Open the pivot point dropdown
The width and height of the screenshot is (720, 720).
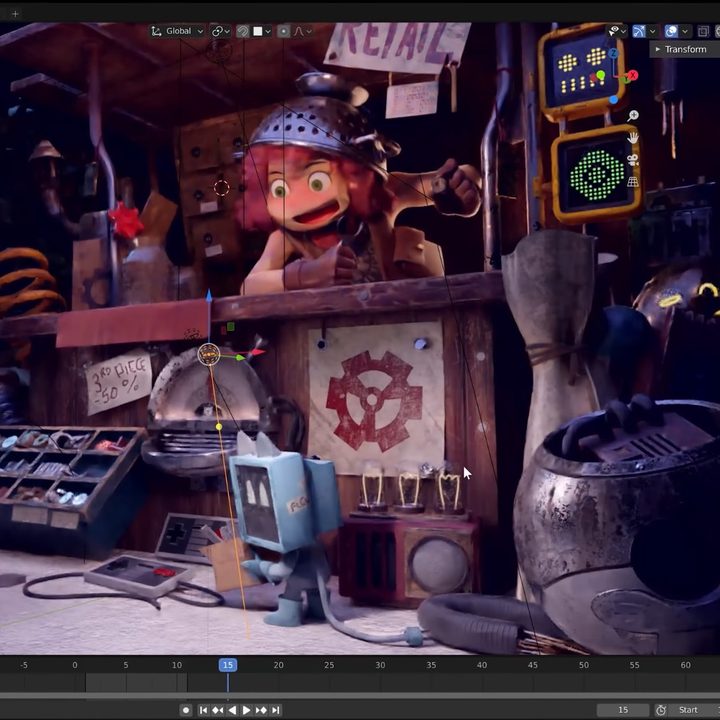pyautogui.click(x=220, y=31)
